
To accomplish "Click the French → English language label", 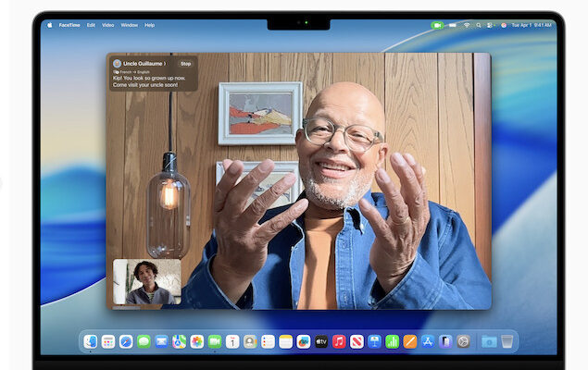I will (x=134, y=72).
